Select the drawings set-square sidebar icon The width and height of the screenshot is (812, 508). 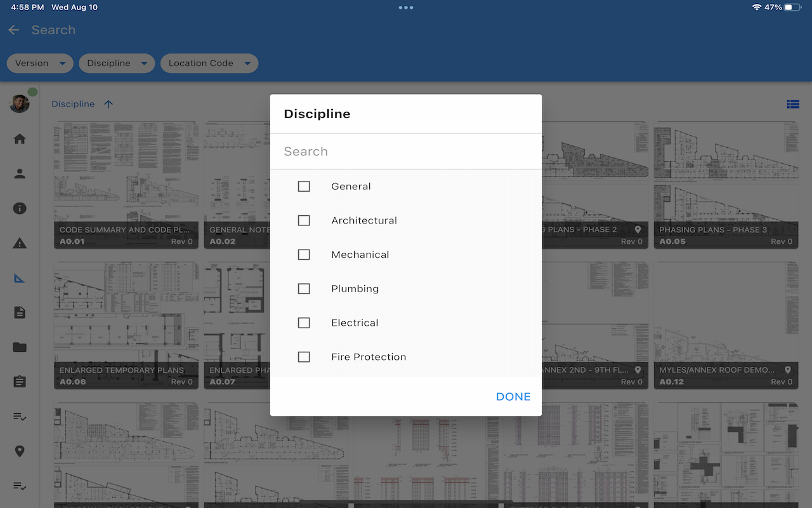20,277
